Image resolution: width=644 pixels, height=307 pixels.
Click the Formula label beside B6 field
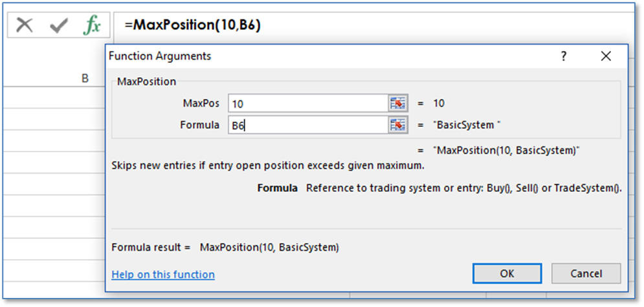[199, 125]
